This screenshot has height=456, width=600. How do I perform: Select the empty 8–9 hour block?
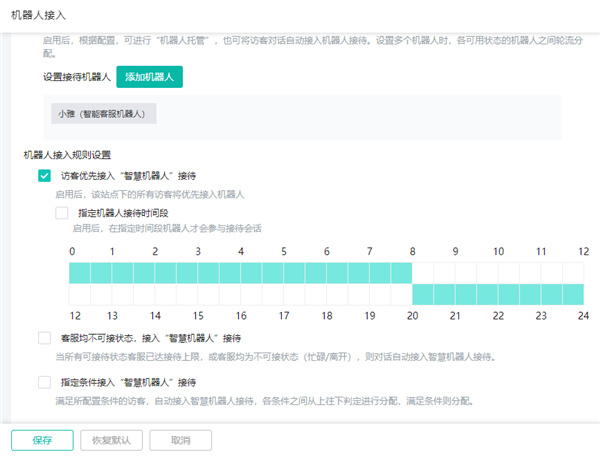coord(434,272)
